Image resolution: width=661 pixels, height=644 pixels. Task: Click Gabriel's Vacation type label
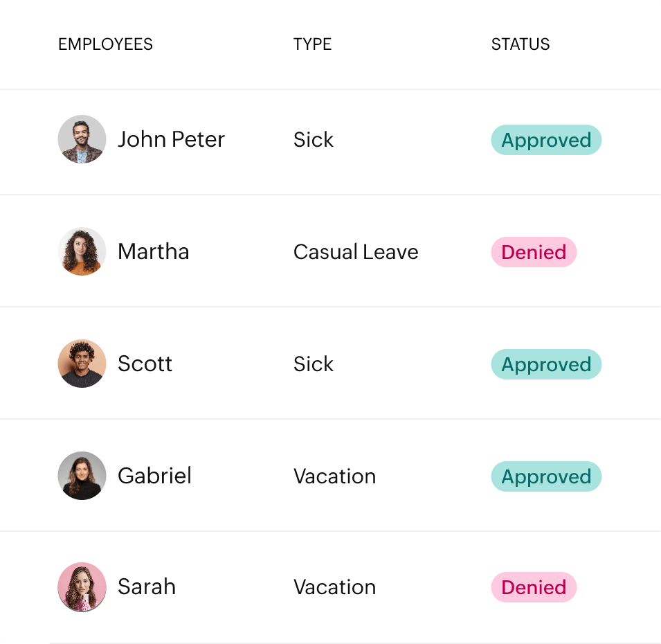(x=335, y=476)
